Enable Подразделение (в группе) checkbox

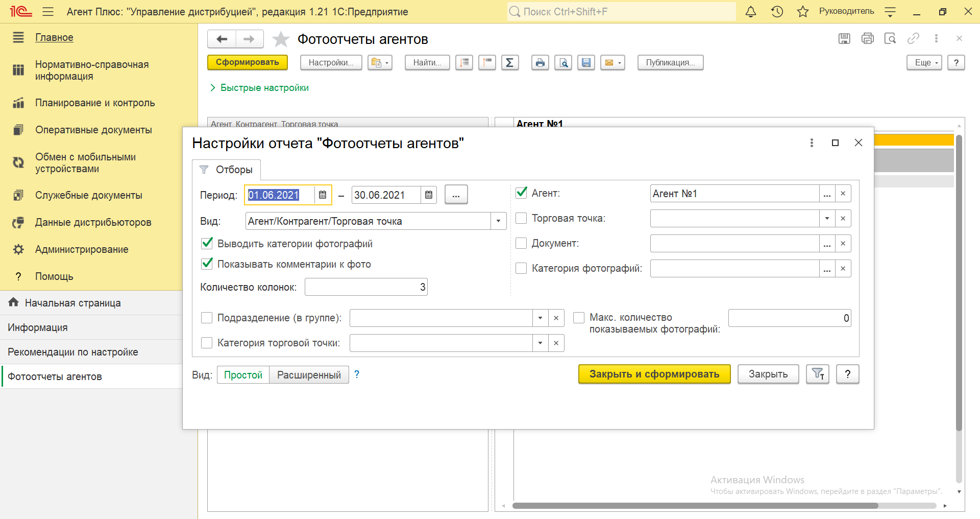[x=207, y=318]
